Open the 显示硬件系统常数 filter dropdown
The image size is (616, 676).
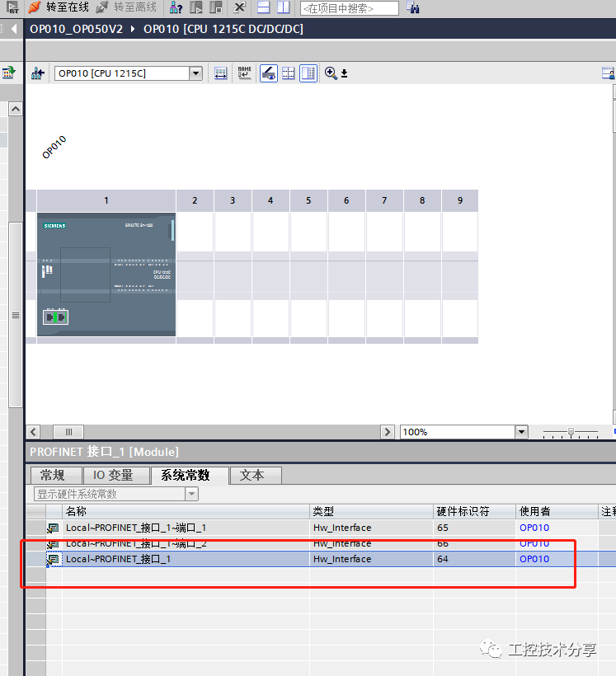pos(192,494)
